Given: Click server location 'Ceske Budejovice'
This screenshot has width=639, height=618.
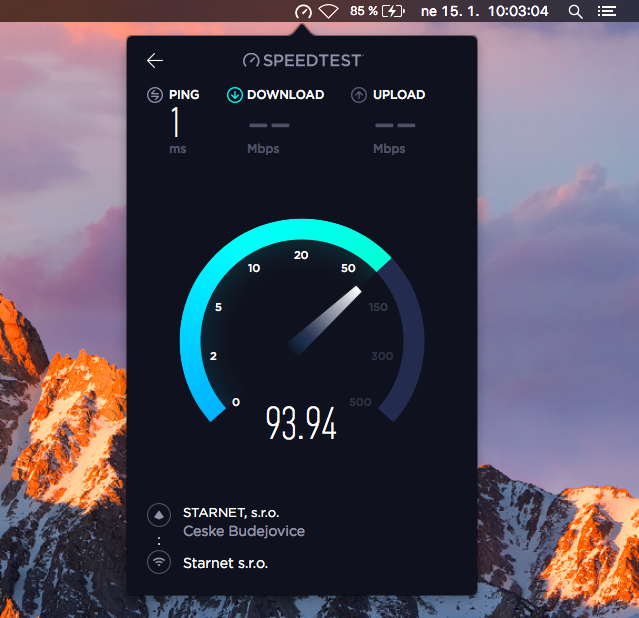Looking at the screenshot, I should pos(244,531).
